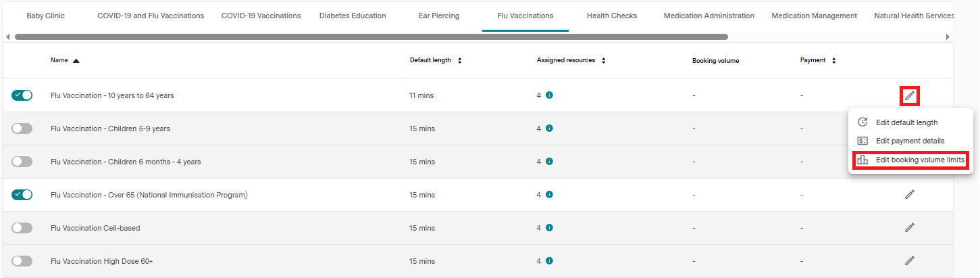Viewport: 980px width, 278px height.
Task: Select Edit default length option
Action: tap(906, 122)
